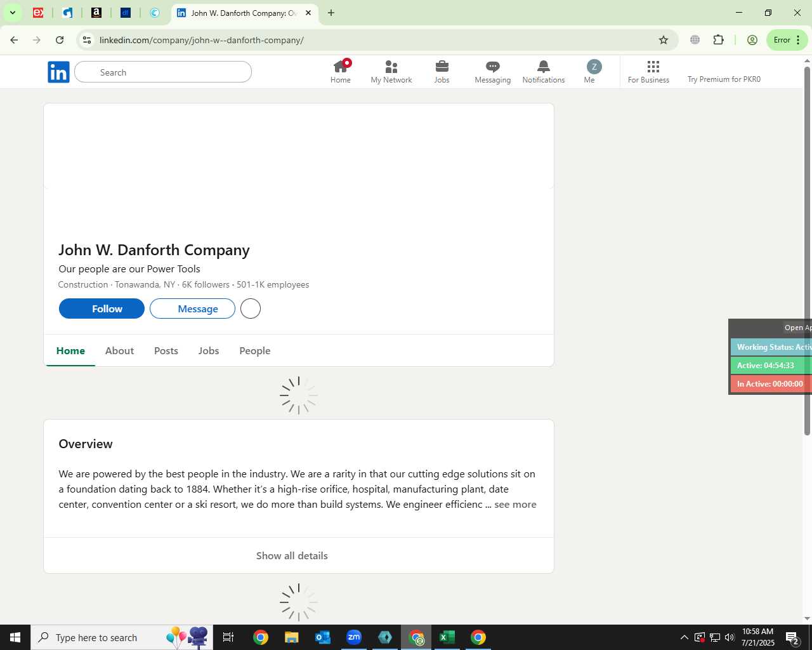Switch to the About tab
Image resolution: width=812 pixels, height=650 pixels.
tap(119, 351)
